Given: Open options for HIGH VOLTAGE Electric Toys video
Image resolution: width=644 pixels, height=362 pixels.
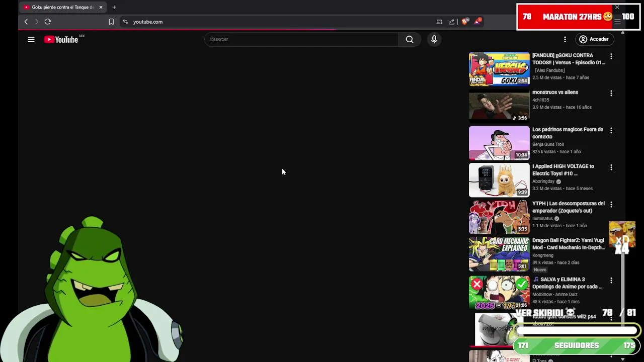Looking at the screenshot, I should [x=611, y=167].
